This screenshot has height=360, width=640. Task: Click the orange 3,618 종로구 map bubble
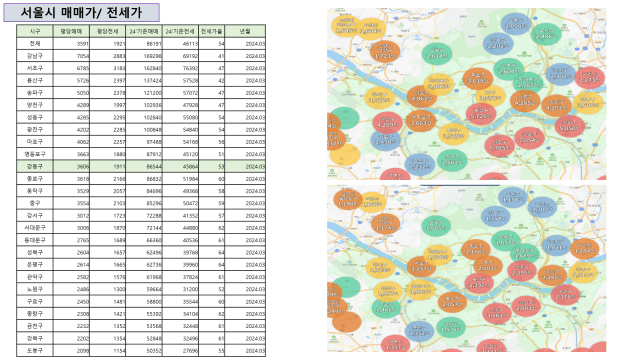(478, 79)
